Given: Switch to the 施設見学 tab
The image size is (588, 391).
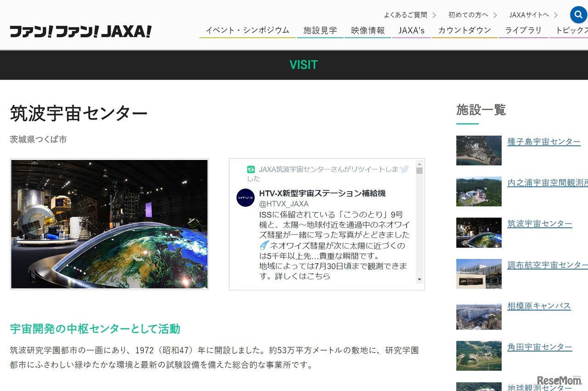Looking at the screenshot, I should point(320,30).
